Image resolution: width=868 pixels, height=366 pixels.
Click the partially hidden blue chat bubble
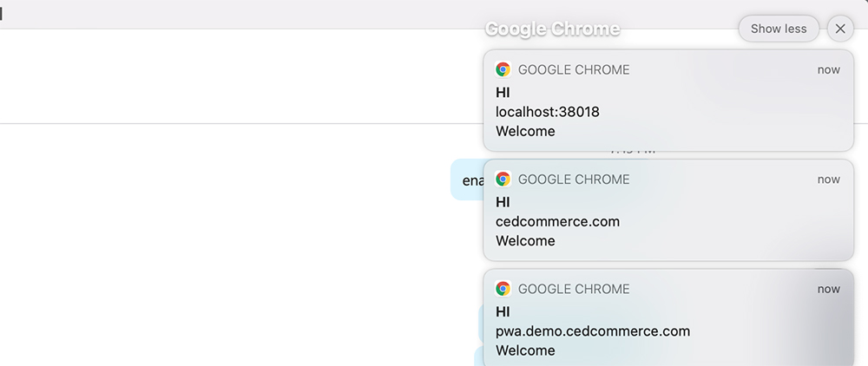(x=467, y=180)
